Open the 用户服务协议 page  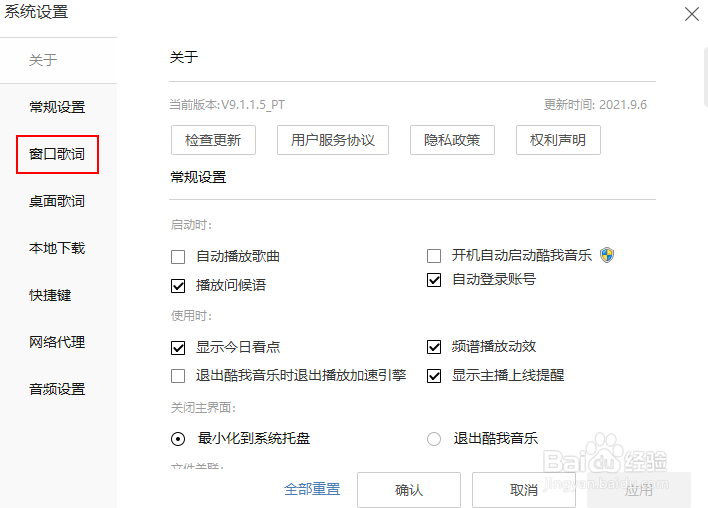[333, 140]
